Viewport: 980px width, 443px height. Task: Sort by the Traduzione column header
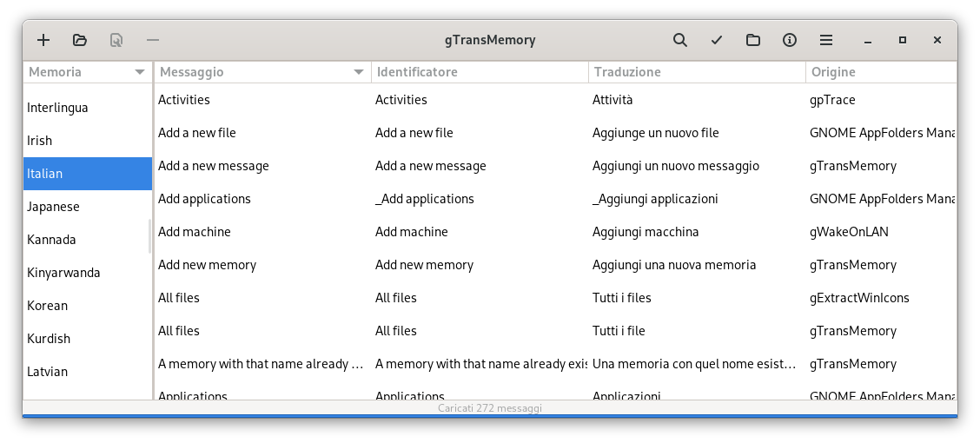697,72
